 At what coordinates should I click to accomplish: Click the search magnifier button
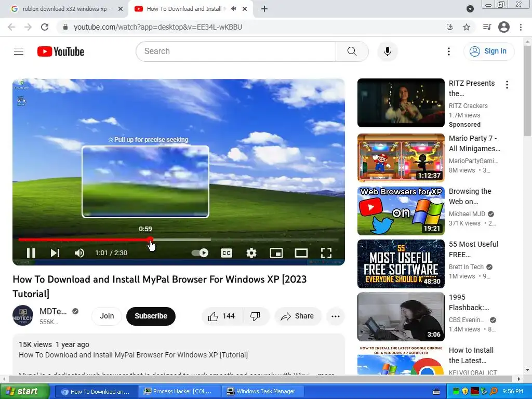(352, 51)
